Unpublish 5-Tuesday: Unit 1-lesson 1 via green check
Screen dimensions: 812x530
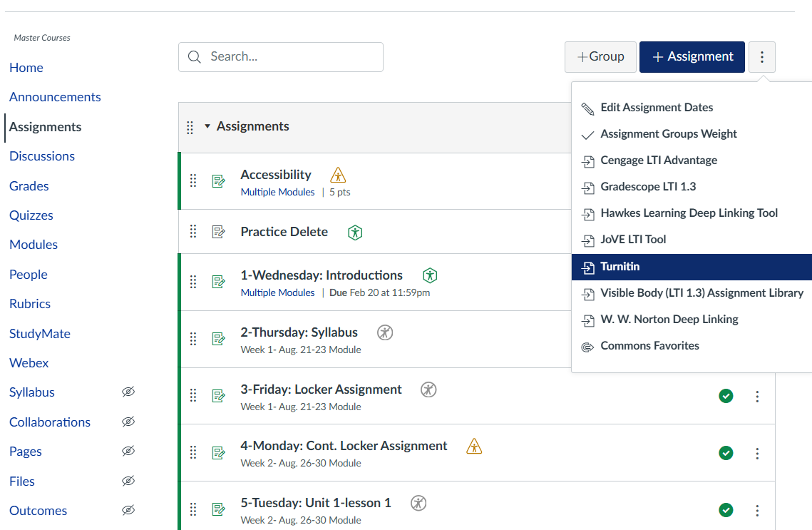point(726,509)
